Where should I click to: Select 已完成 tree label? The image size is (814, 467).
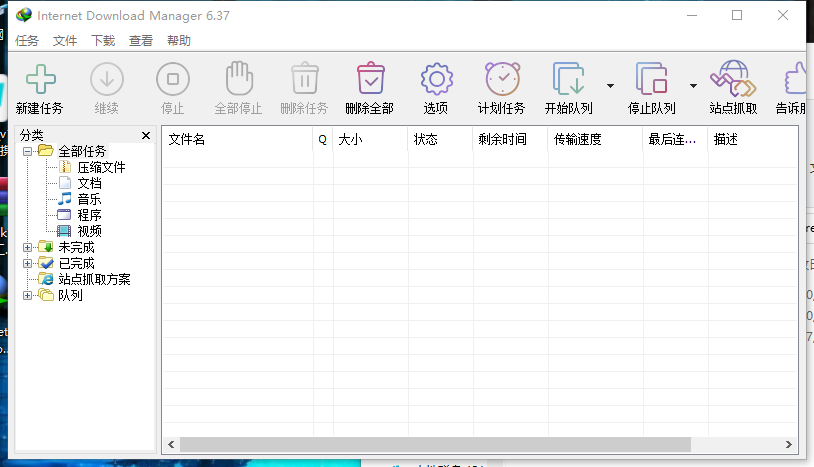pos(76,264)
